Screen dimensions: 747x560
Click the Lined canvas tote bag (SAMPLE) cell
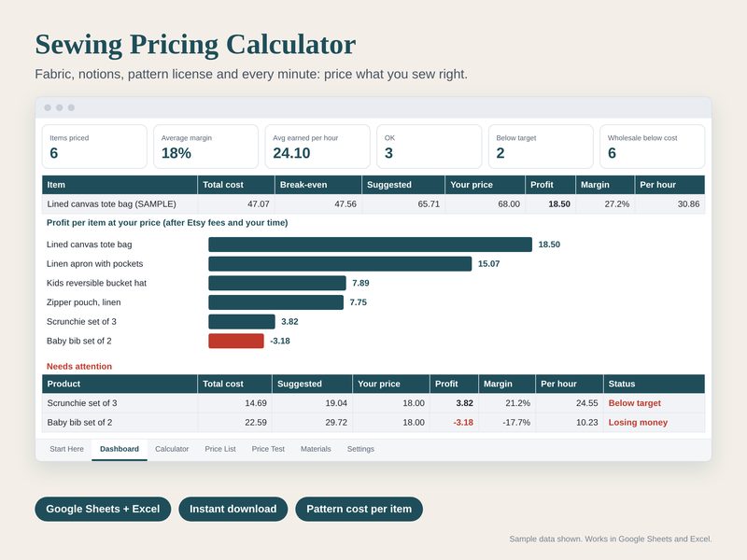pyautogui.click(x=120, y=203)
